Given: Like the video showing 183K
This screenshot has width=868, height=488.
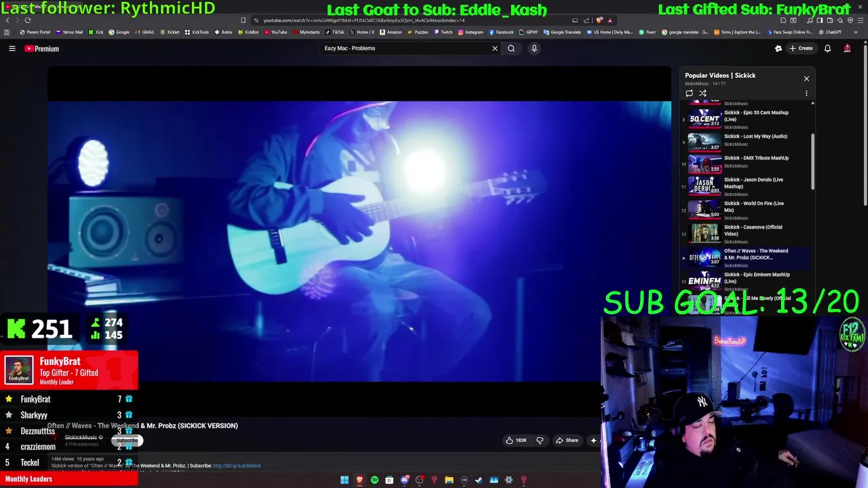Looking at the screenshot, I should point(516,441).
